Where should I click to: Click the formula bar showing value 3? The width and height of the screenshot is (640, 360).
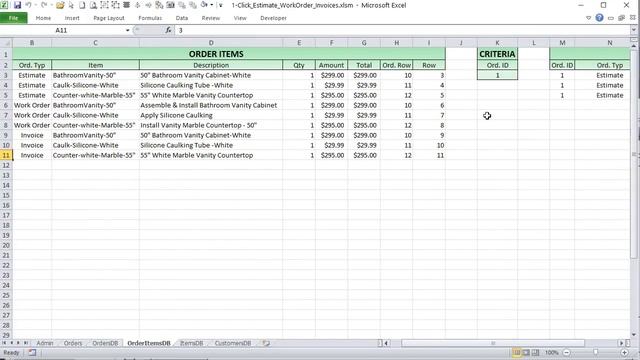point(402,30)
